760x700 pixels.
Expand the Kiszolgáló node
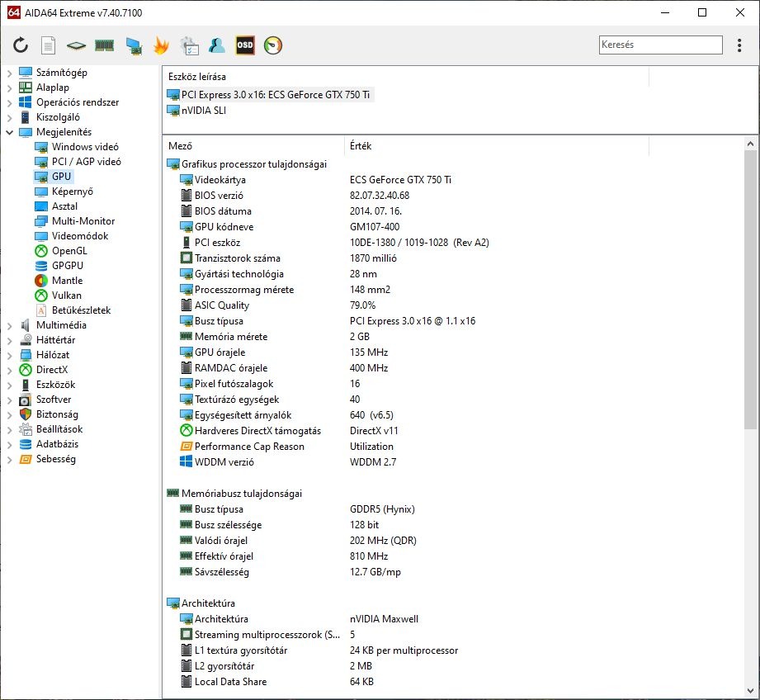[x=10, y=118]
